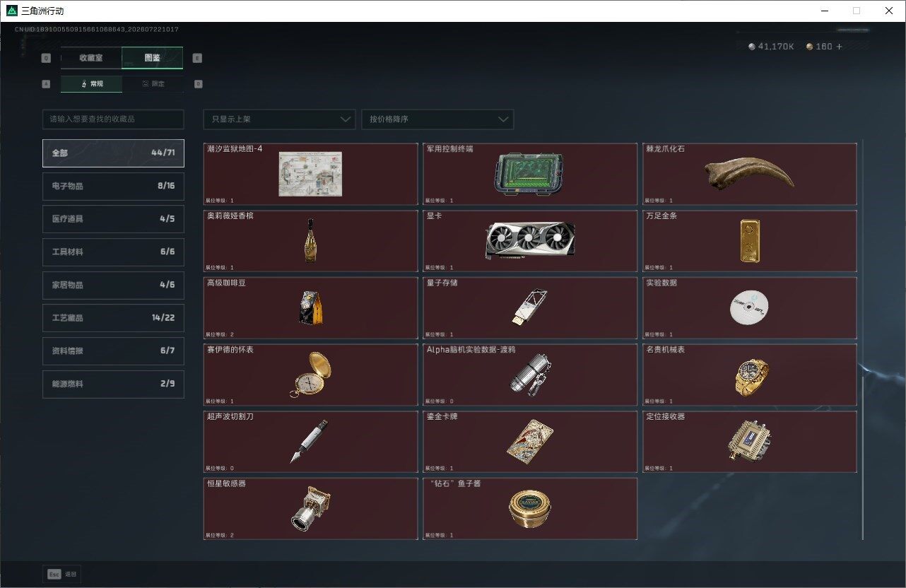
Task: Click the Esc 返回 back button
Action: [x=62, y=574]
